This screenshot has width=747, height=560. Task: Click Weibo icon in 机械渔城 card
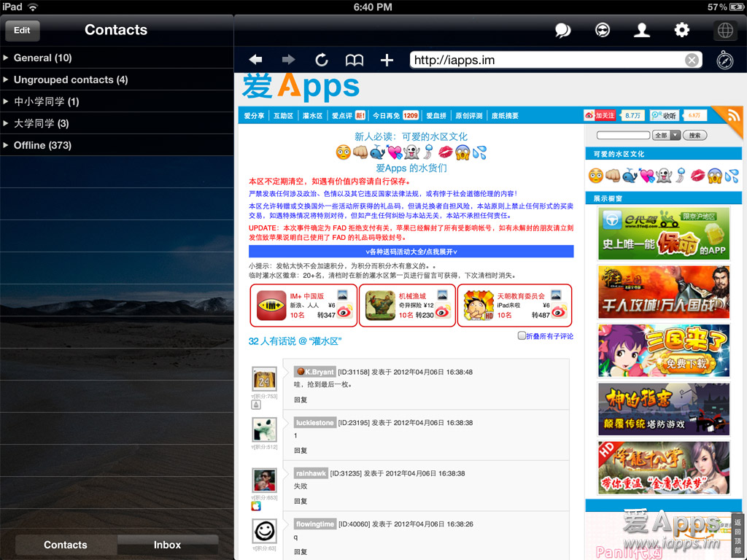pos(443,311)
